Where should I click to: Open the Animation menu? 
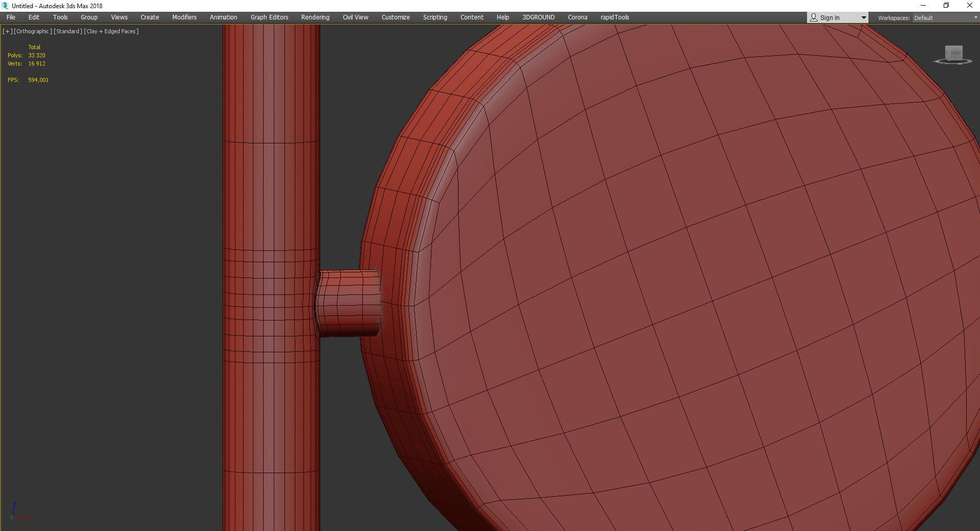224,17
